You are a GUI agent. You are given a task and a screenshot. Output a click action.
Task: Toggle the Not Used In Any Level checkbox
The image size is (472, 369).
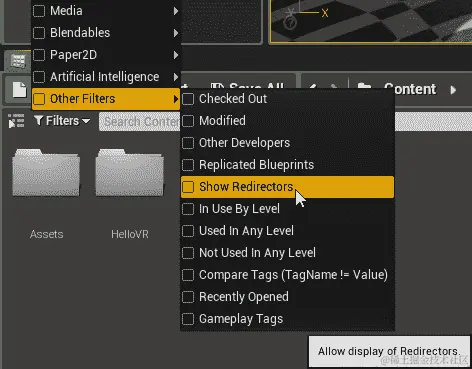(188, 253)
